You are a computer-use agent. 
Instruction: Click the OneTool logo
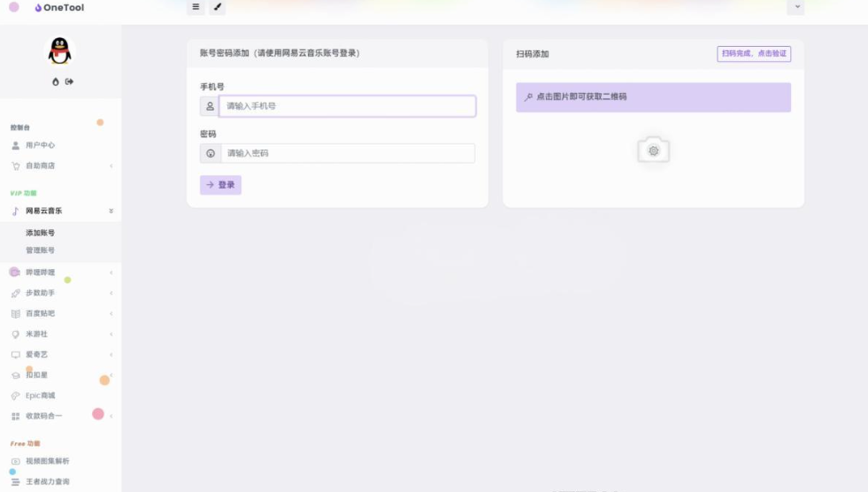(x=59, y=8)
